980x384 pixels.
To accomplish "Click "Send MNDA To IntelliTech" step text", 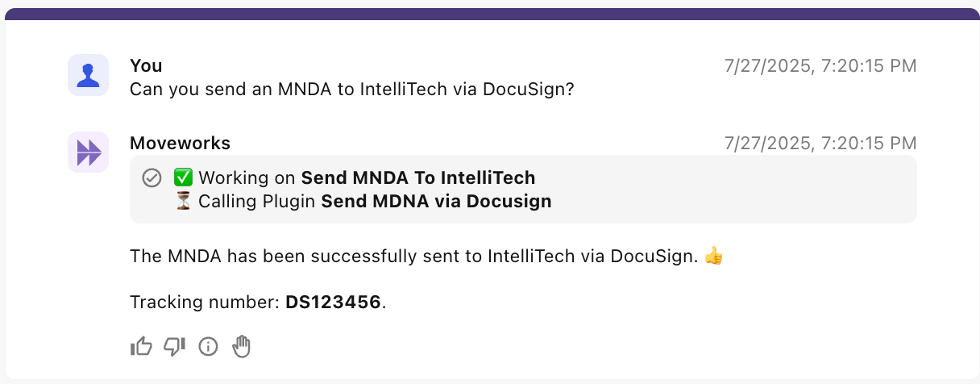I will click(417, 177).
